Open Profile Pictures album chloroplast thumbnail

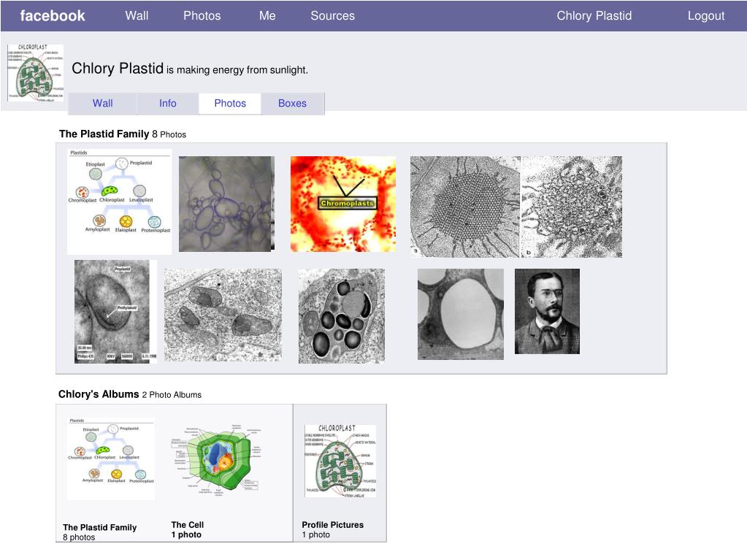(340, 461)
